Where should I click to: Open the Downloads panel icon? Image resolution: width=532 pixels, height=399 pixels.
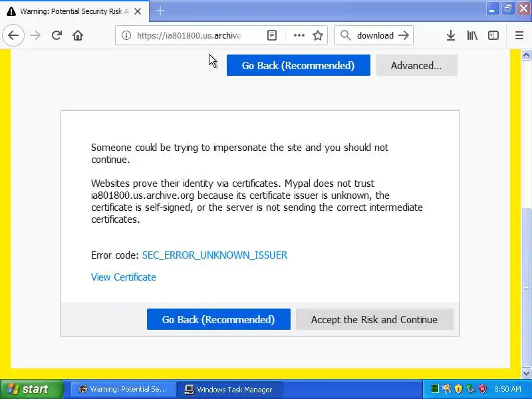pos(451,35)
